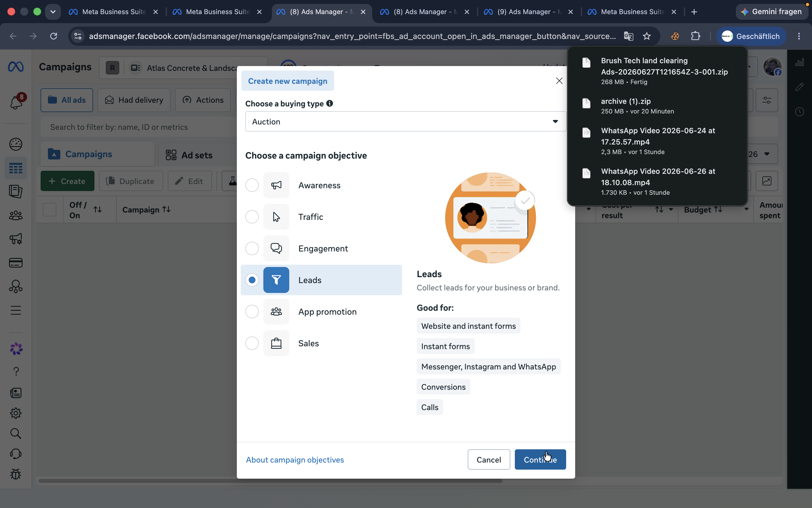Click the bug report icon in sidebar
The image size is (812, 508).
click(x=16, y=474)
